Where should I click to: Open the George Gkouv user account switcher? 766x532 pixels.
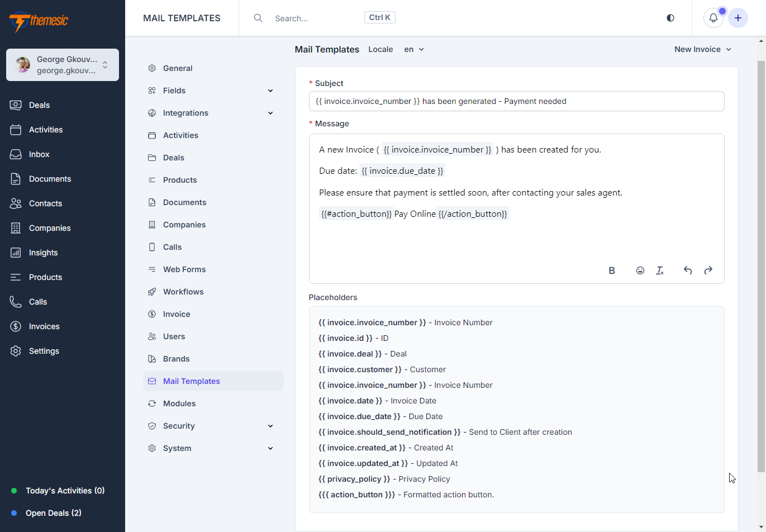(x=63, y=65)
